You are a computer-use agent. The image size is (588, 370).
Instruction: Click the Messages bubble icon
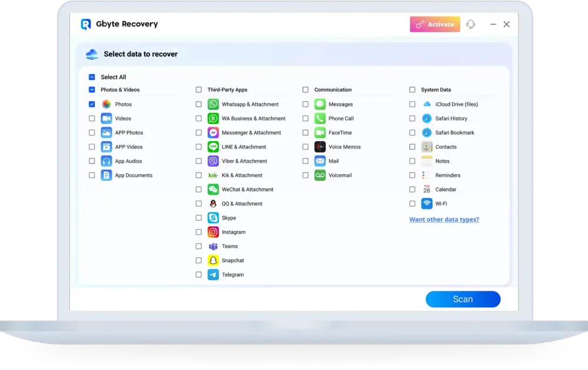(320, 104)
